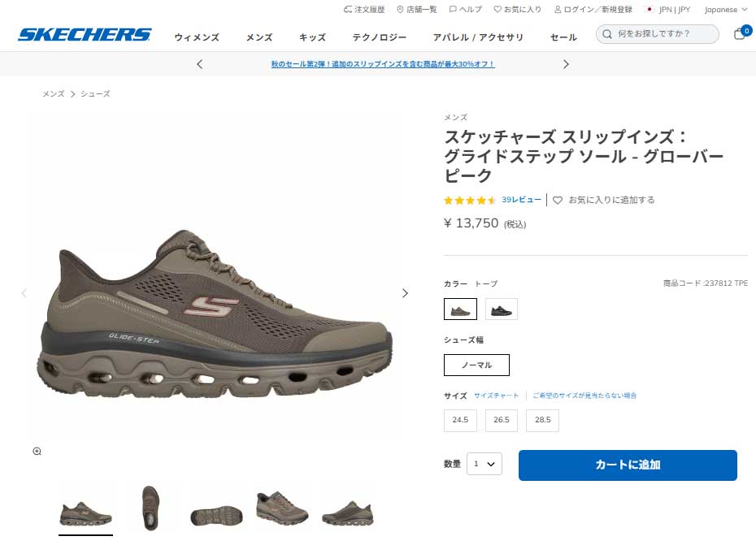This screenshot has width=756, height=545.
Task: Open the JPN | JPY region selector
Action: coord(668,9)
